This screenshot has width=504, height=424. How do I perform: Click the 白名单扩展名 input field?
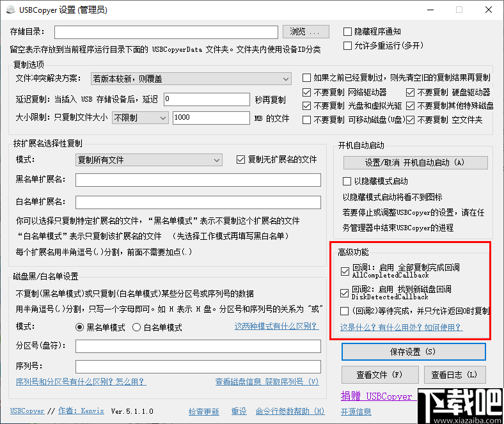(198, 203)
